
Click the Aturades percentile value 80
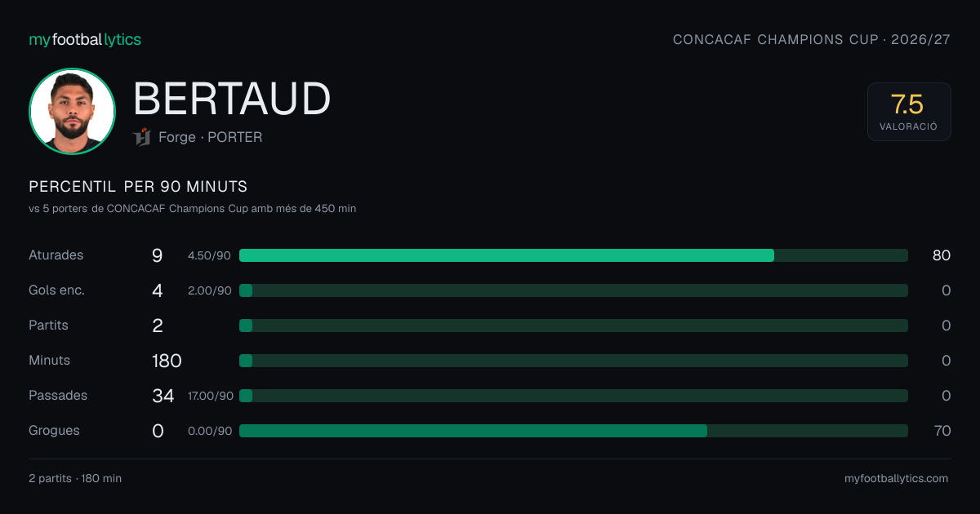[x=942, y=255]
